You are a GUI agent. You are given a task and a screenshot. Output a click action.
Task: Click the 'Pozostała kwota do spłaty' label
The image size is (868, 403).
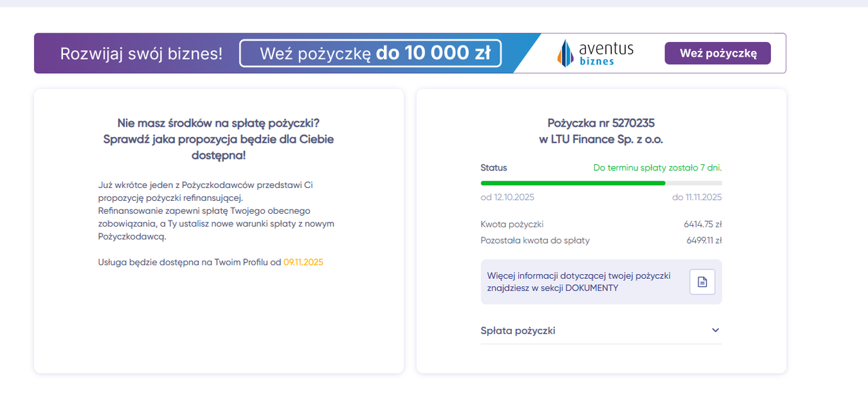(535, 240)
